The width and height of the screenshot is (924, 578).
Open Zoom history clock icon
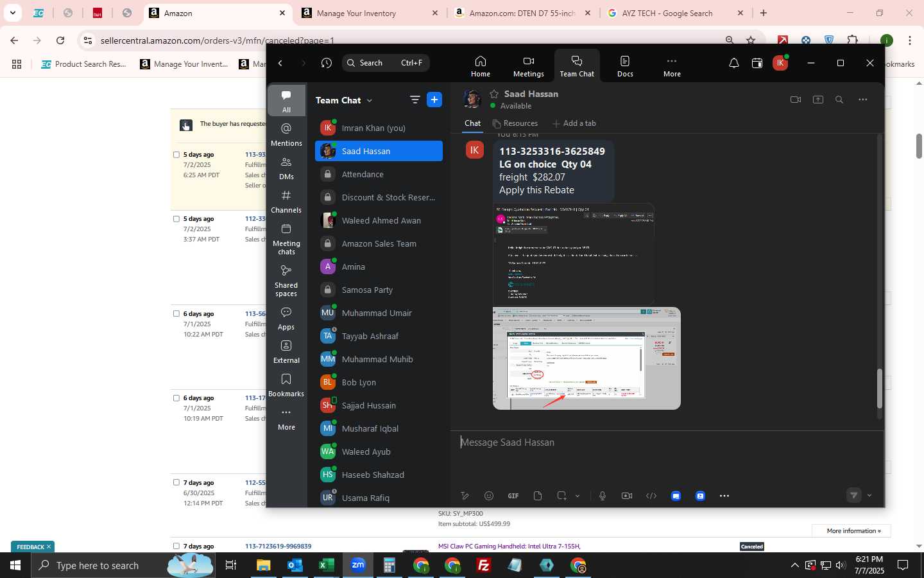coord(327,63)
